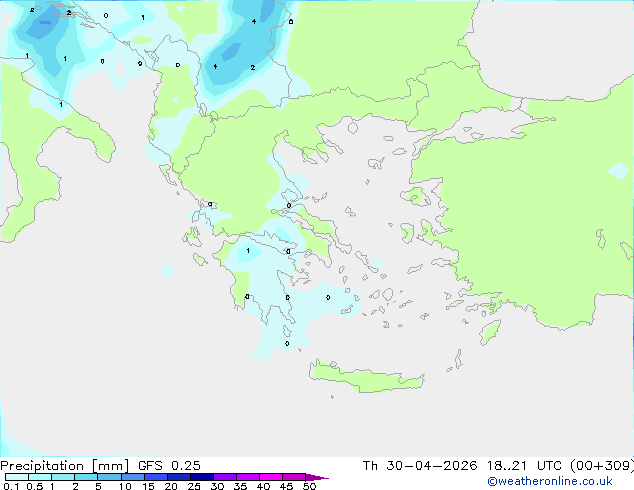Screen dimensions: 634x490
Task: Click the 2–5 mm legend swatch
Action: (x=86, y=477)
